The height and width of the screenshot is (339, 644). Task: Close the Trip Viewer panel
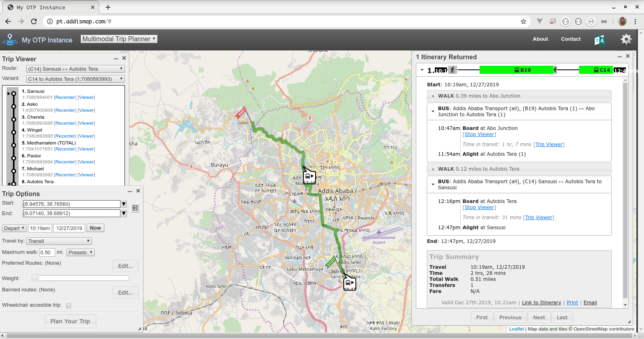124,58
